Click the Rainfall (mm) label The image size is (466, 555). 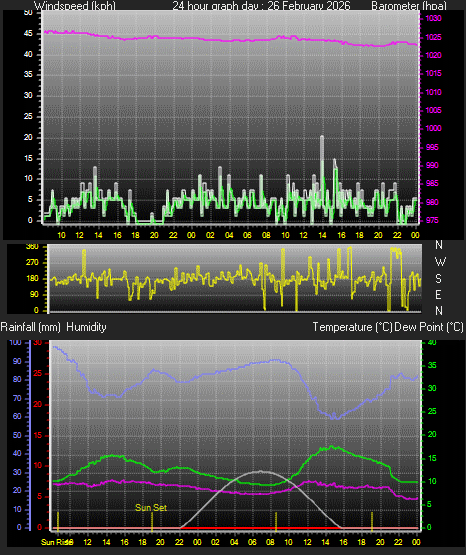(30, 327)
